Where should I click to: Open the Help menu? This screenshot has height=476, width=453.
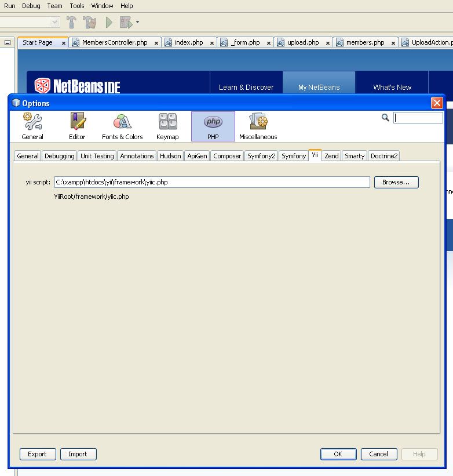point(126,6)
